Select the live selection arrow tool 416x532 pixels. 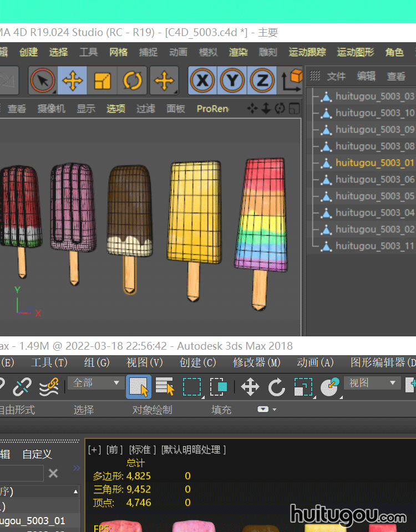pyautogui.click(x=42, y=81)
